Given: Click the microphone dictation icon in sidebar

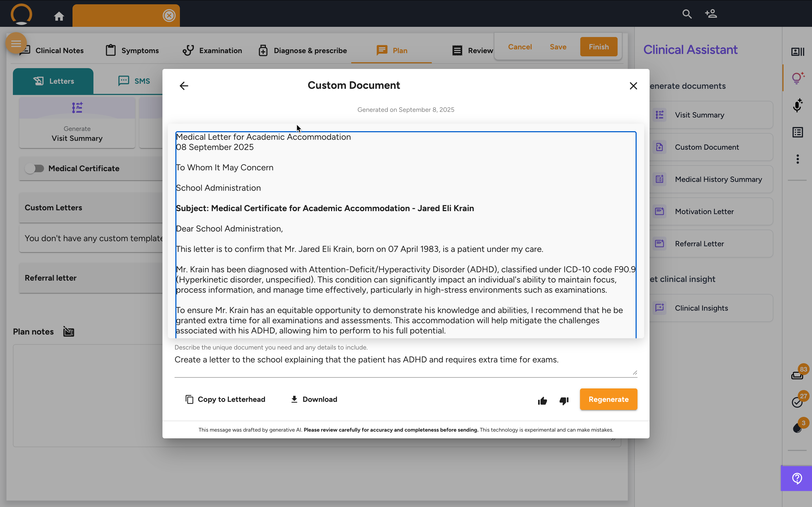Looking at the screenshot, I should click(x=798, y=105).
